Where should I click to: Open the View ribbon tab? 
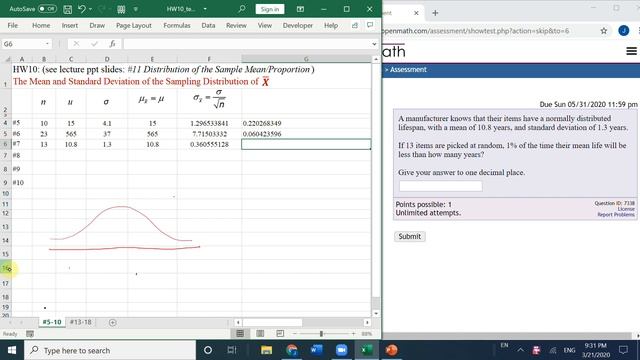[x=264, y=25]
